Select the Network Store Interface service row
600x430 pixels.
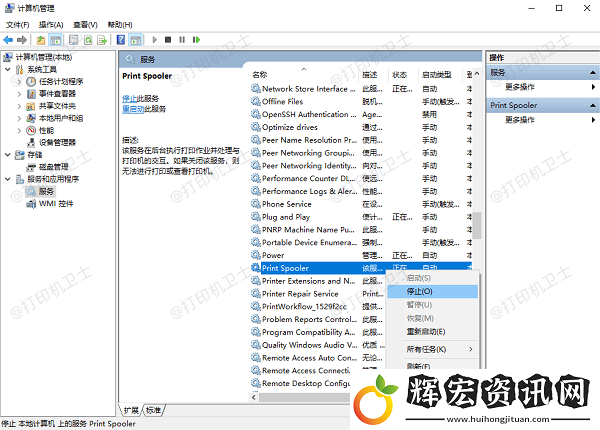coord(361,89)
